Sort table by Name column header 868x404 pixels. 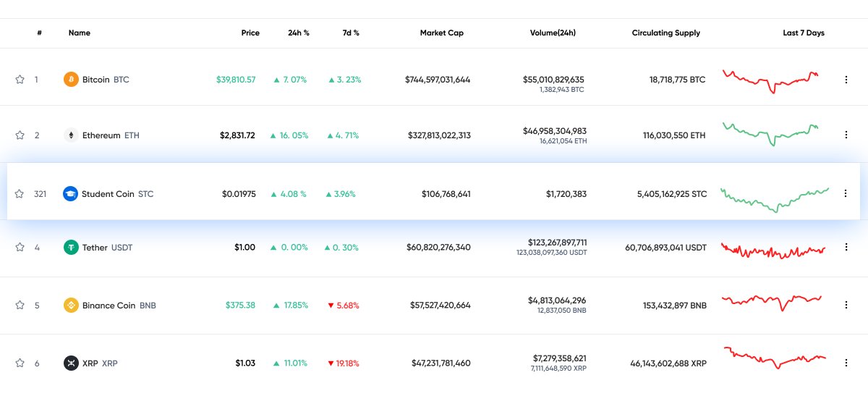[x=80, y=33]
